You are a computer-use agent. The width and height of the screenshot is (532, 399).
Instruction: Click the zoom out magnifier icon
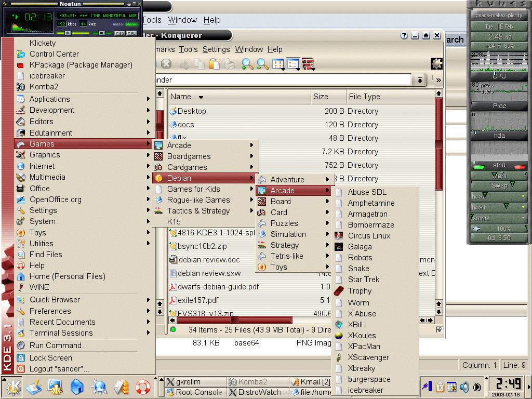pos(262,64)
